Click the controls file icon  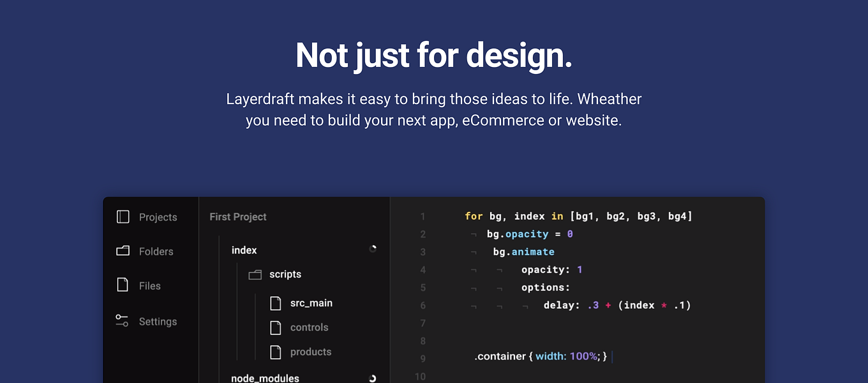276,327
